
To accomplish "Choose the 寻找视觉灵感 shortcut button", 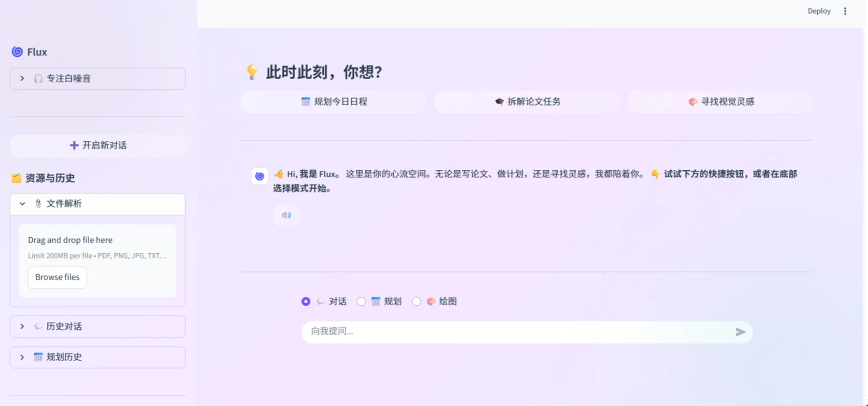I will pos(720,102).
